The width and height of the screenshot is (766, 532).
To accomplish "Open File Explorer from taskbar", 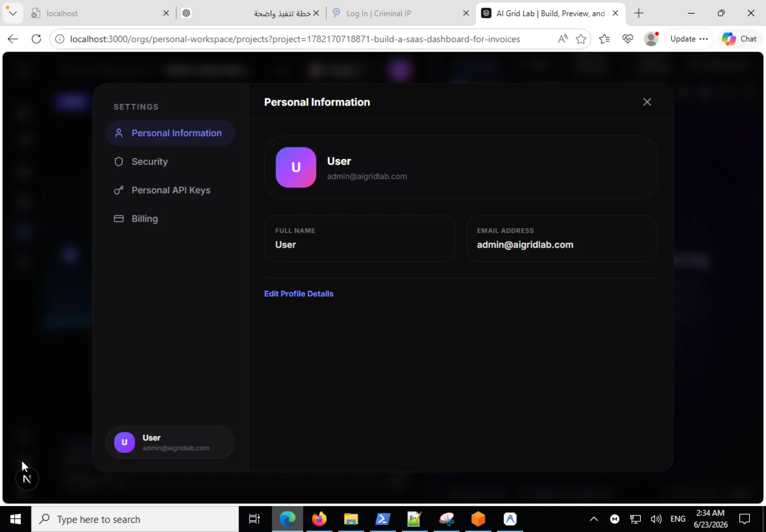I will pyautogui.click(x=351, y=519).
